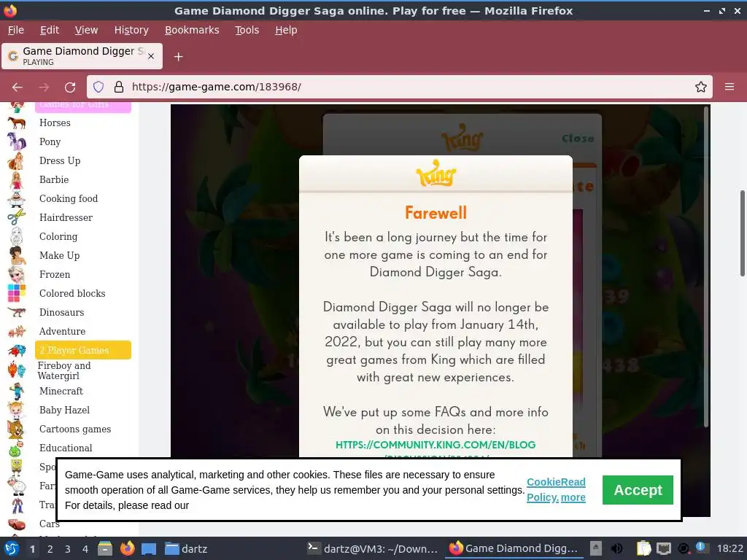Open the taskbar start menu icon
747x560 pixels.
(12, 548)
